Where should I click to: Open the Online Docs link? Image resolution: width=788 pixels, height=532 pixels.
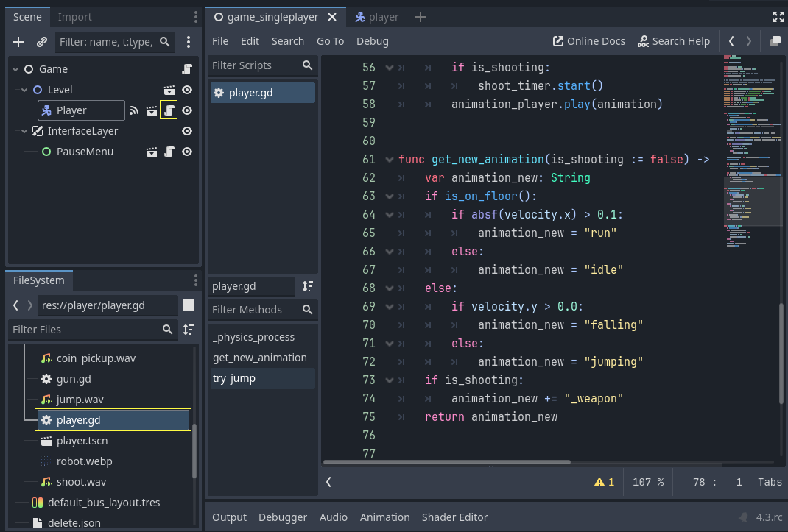[588, 41]
